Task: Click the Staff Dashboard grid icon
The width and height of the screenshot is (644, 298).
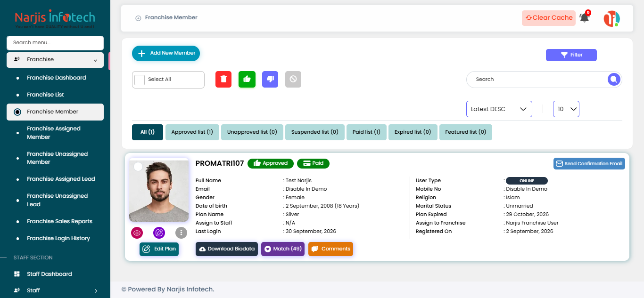Action: tap(17, 274)
